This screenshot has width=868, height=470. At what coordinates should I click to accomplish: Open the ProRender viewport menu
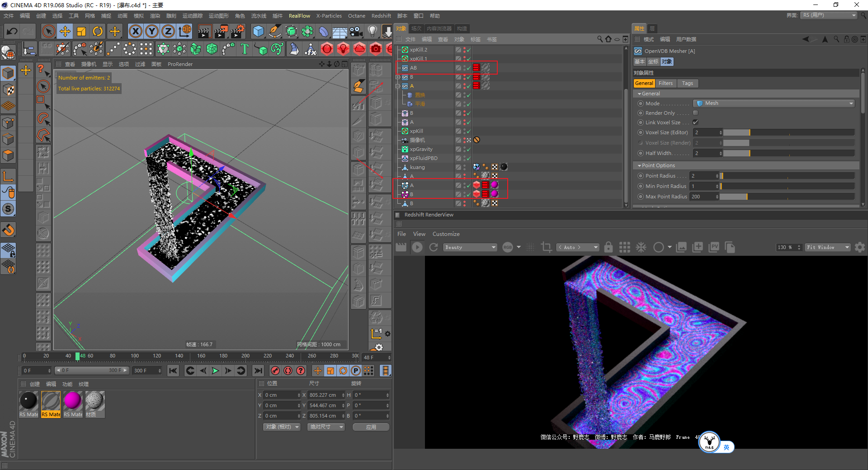coord(180,64)
